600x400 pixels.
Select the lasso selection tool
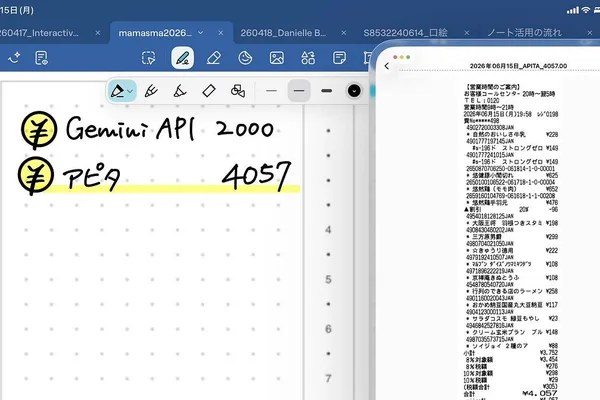click(x=148, y=58)
